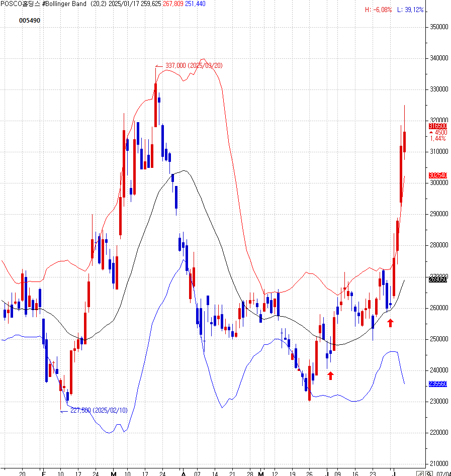Click the '19' date axis label
The width and height of the screenshot is (451, 476).
[x=292, y=473]
